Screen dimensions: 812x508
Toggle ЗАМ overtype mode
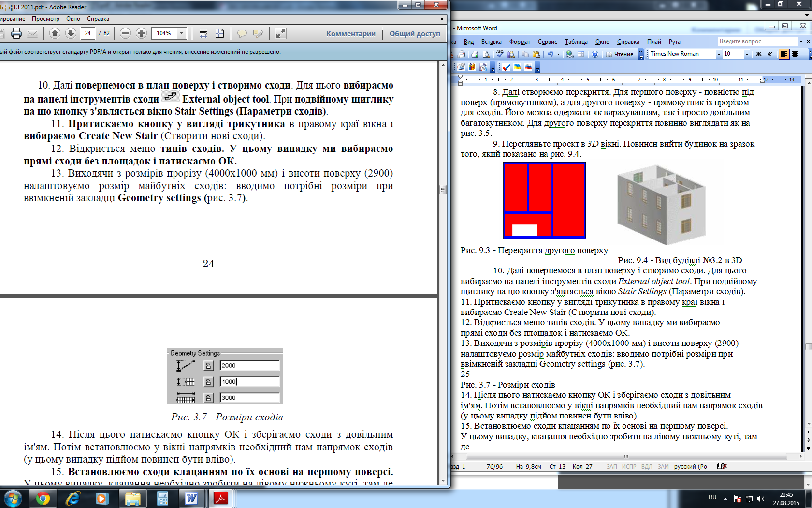point(663,466)
